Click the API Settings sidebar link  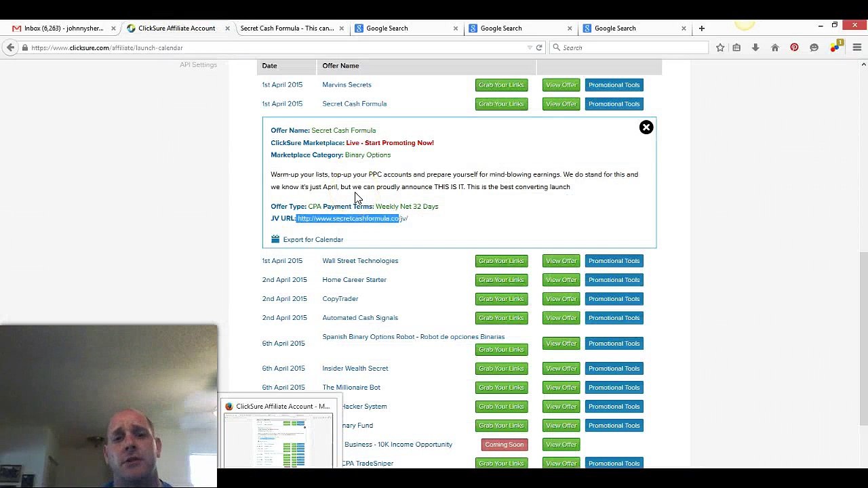[x=198, y=64]
